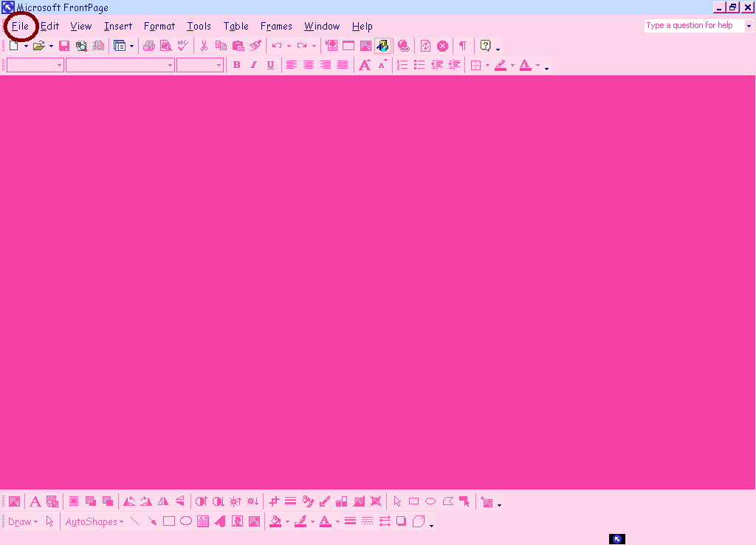Screen dimensions: 756x545
Task: Click the Draw button in Drawing toolbar
Action: click(x=22, y=521)
